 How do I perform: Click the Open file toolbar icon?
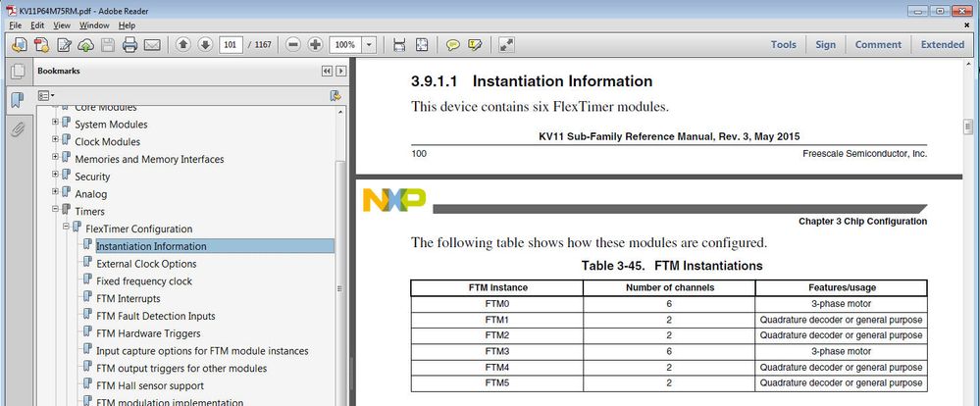point(20,44)
